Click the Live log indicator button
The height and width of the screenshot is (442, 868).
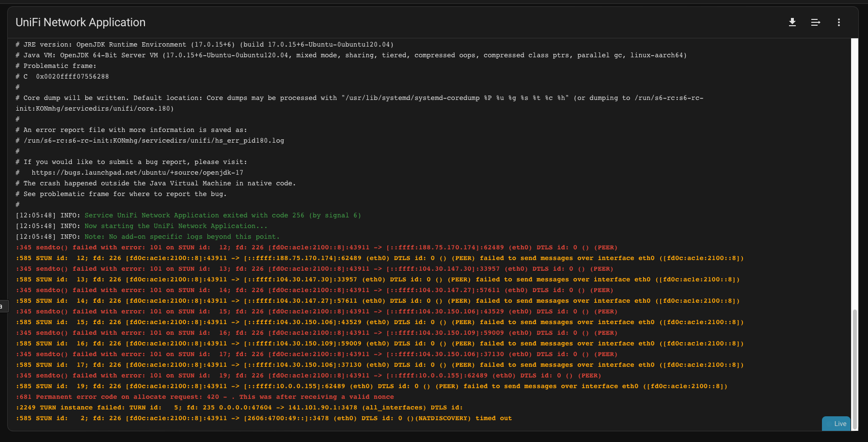point(836,424)
